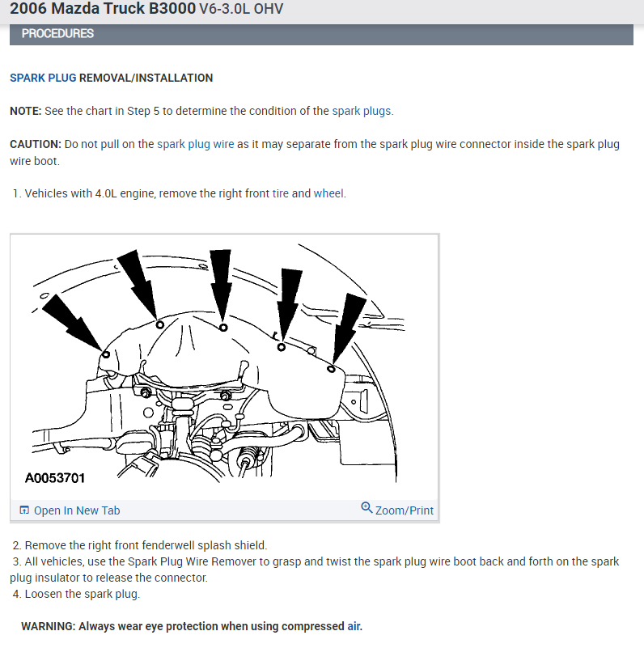This screenshot has width=644, height=648.
Task: Click the leftmost arrow in the diagram
Action: click(x=72, y=322)
